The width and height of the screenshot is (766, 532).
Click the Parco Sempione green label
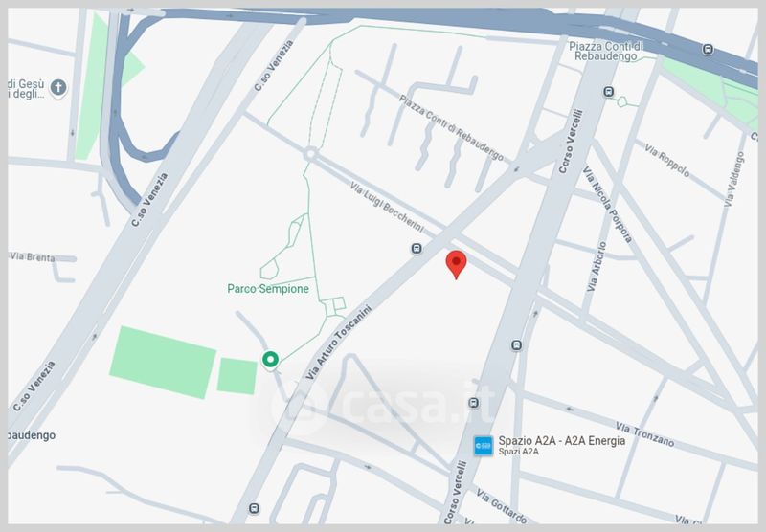point(268,289)
